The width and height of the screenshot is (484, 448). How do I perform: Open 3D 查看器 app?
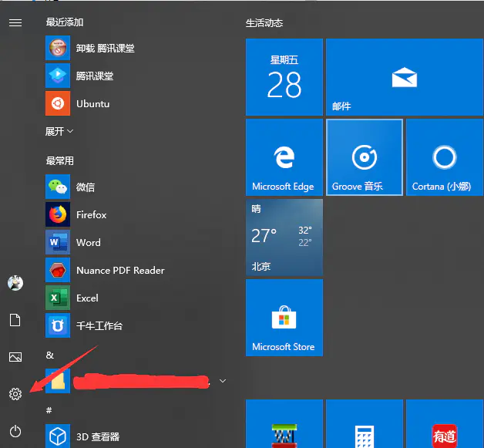pos(136,436)
